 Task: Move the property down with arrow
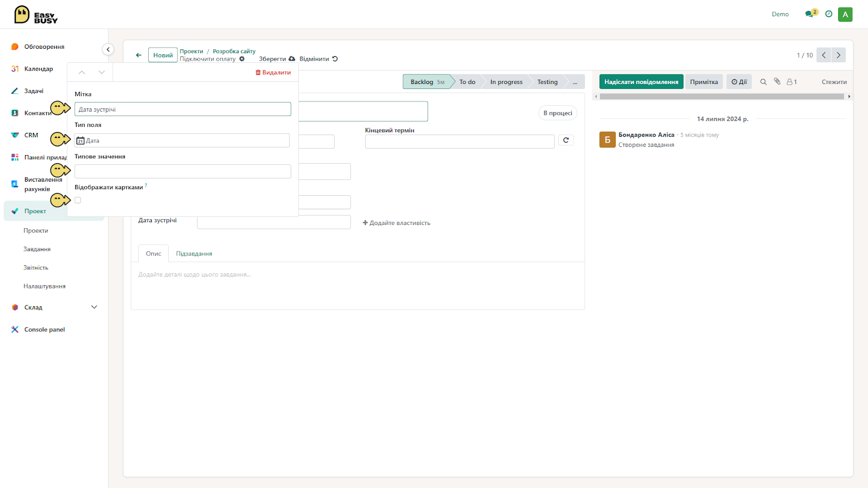tap(101, 72)
